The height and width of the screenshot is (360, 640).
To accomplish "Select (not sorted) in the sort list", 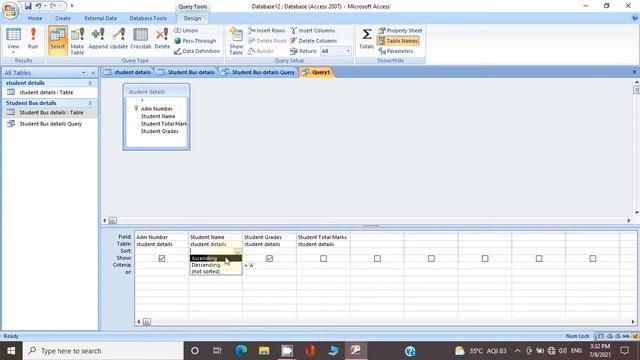I will 216,271.
